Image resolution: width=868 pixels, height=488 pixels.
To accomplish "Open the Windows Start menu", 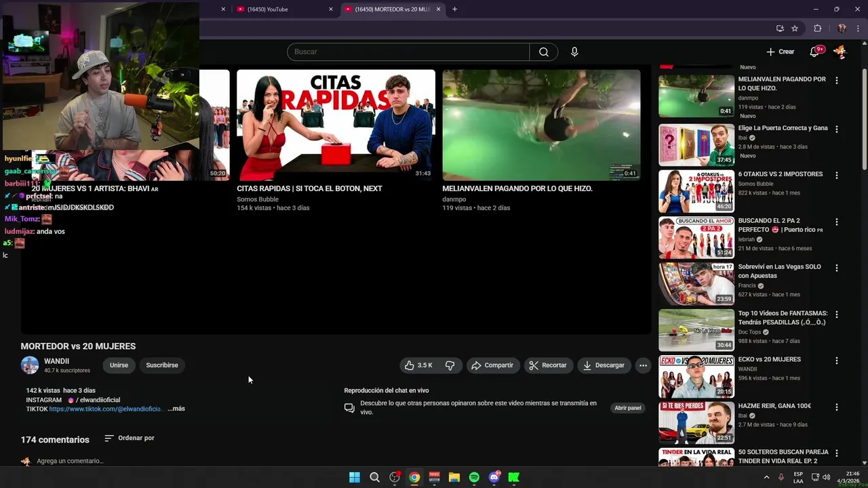I will pyautogui.click(x=355, y=477).
